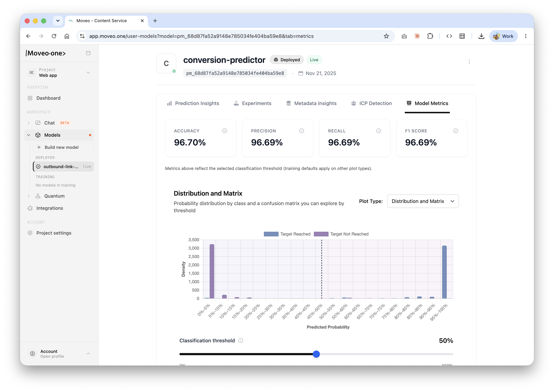Click the address bar URL field
This screenshot has width=554, height=392.
[x=235, y=36]
